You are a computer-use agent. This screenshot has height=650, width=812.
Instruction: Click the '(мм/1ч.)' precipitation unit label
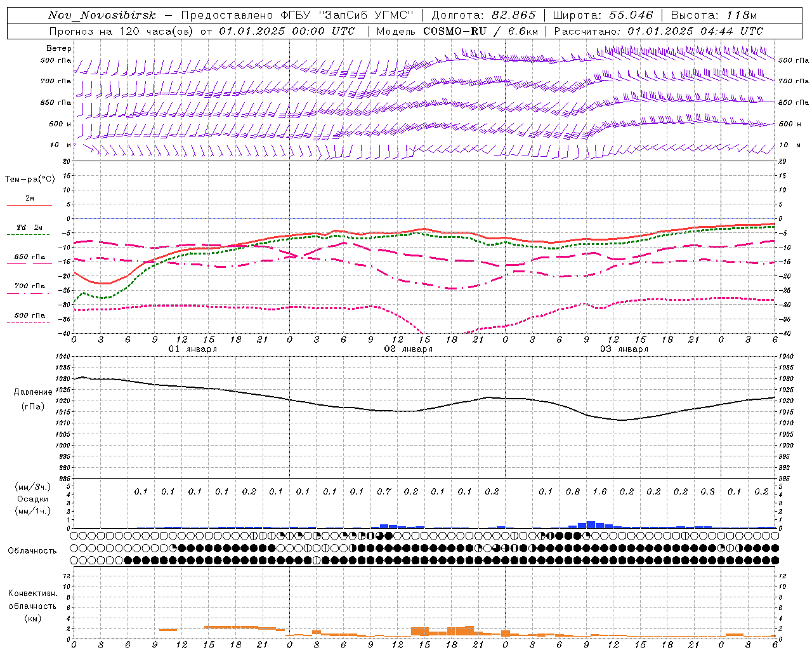pyautogui.click(x=32, y=511)
